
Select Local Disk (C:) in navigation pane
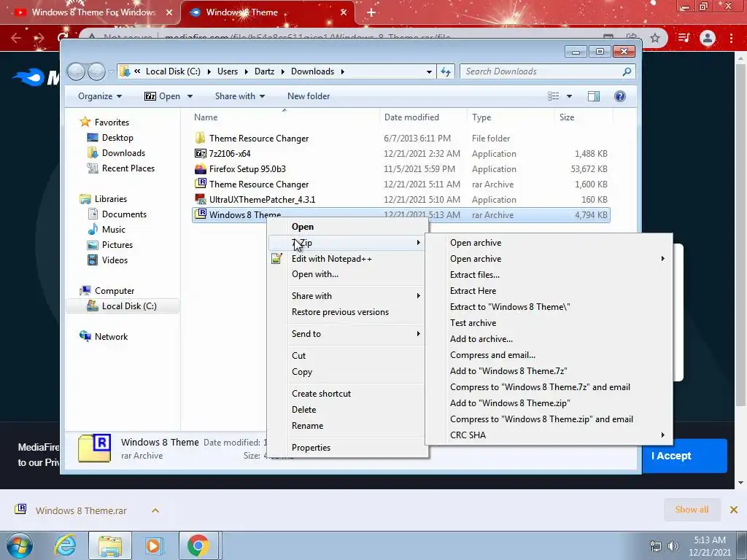click(x=123, y=306)
